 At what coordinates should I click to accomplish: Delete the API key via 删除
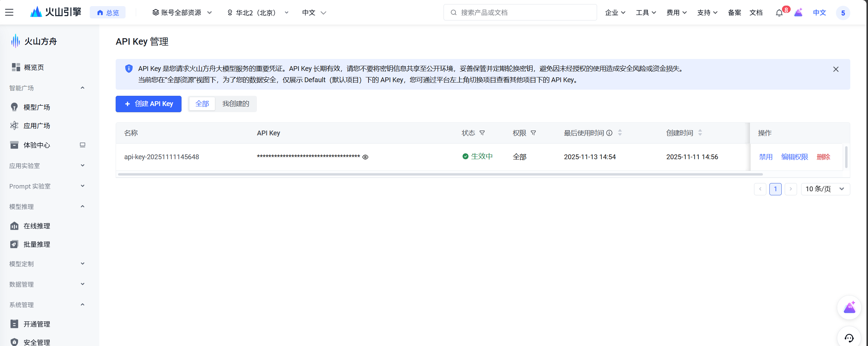[823, 157]
